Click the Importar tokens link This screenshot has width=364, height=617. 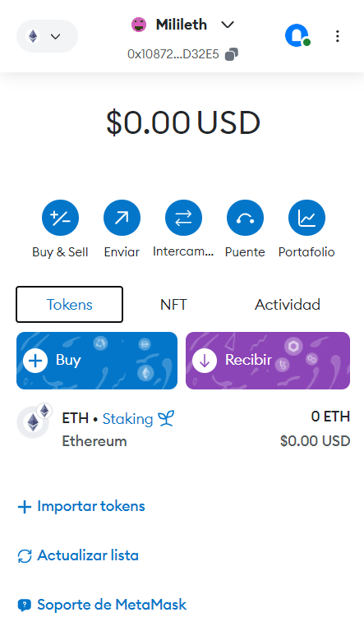tap(81, 506)
